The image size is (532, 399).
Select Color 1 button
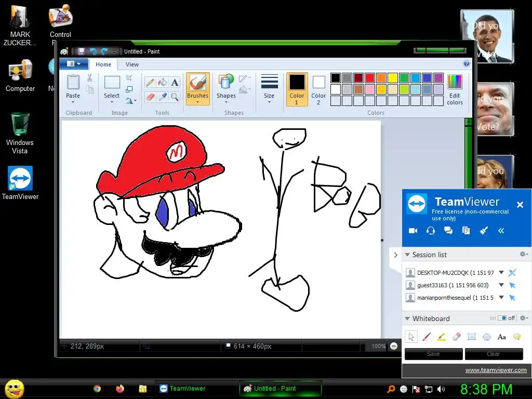297,89
